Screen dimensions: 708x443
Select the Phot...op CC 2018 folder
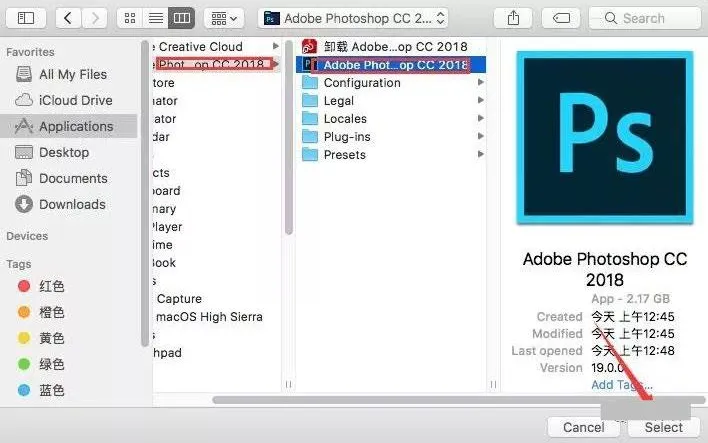click(x=217, y=64)
